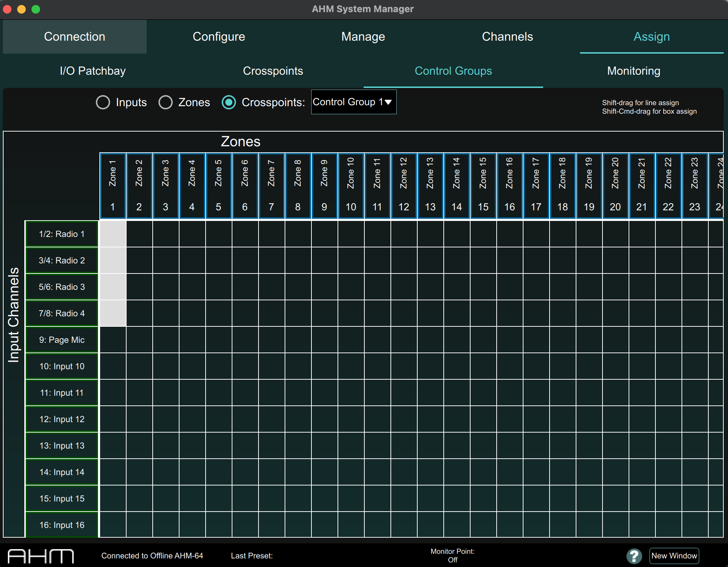
Task: Select the Crosspoints radio button
Action: point(229,102)
